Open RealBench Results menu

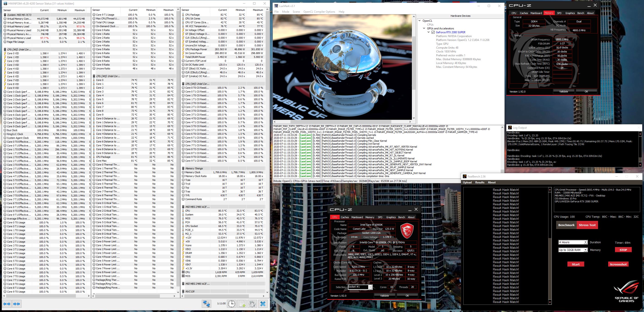480,182
